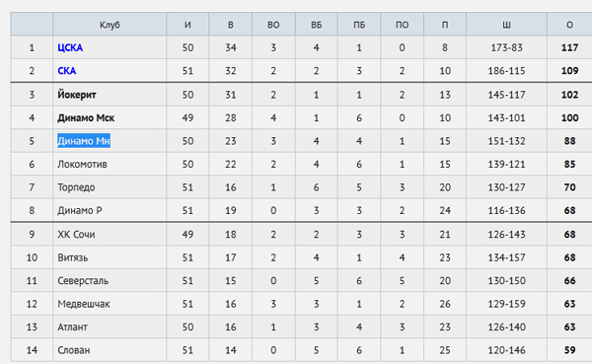Click the Ш column header
The width and height of the screenshot is (592, 364).
[507, 25]
